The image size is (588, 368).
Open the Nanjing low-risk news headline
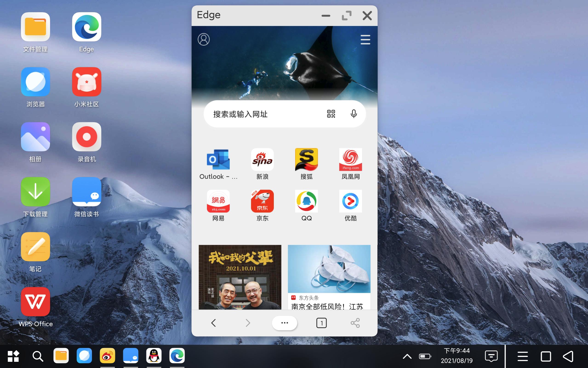327,306
